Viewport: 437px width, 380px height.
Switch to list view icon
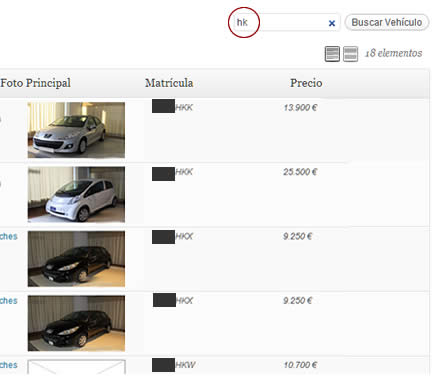coord(332,54)
